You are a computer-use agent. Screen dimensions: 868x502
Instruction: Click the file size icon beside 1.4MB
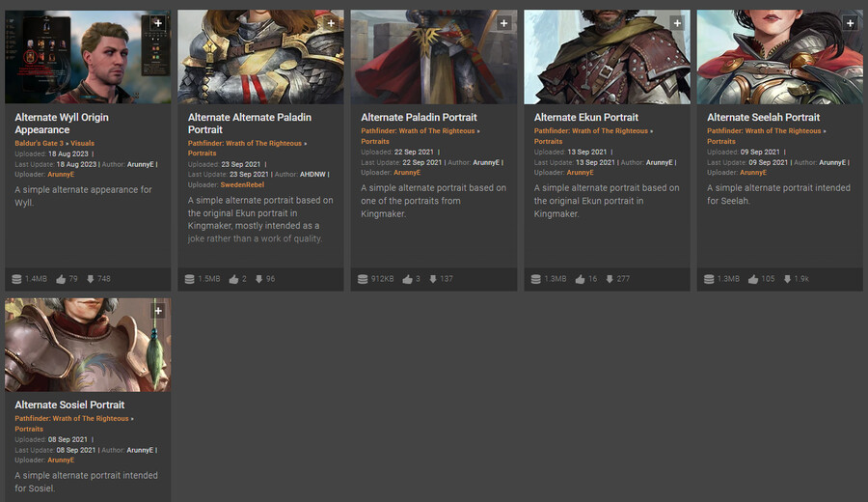click(x=16, y=279)
